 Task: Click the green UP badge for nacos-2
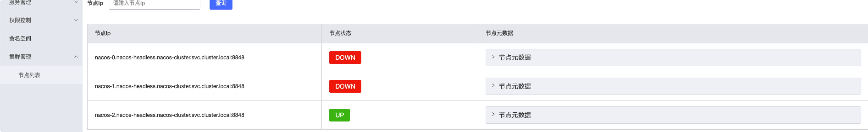click(x=339, y=115)
